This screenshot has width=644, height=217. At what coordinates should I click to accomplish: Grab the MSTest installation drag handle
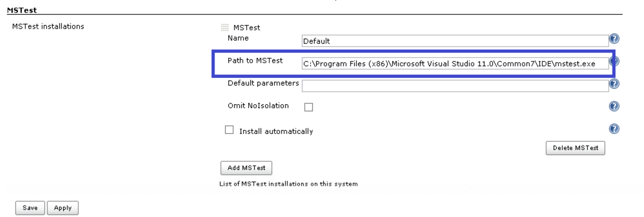[x=225, y=27]
